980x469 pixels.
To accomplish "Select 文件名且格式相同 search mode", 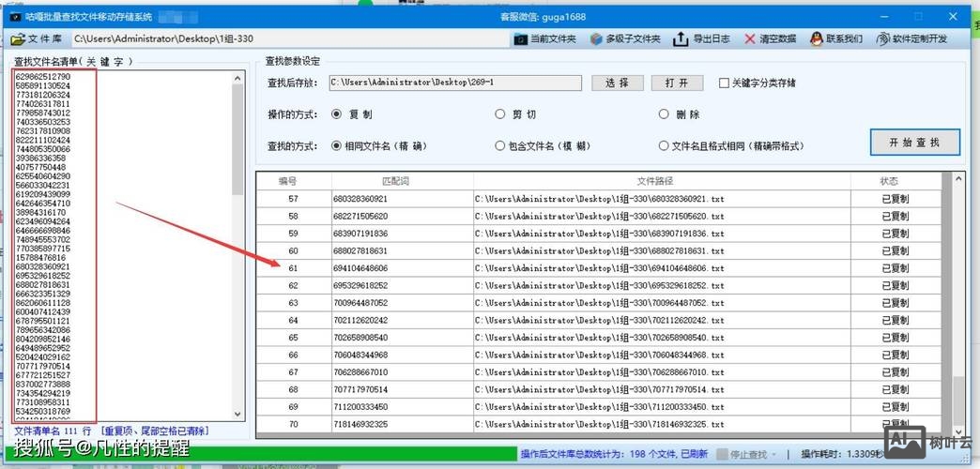I will [x=664, y=146].
